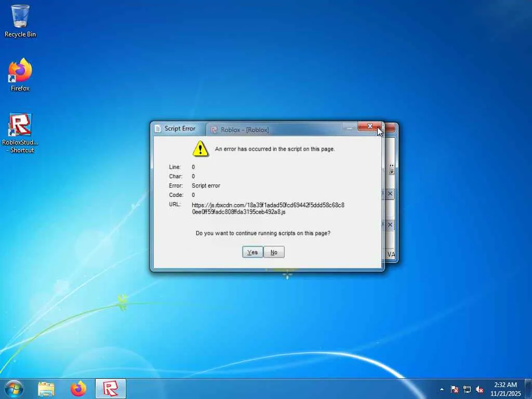
Task: Click No to stop running scripts
Action: point(274,252)
